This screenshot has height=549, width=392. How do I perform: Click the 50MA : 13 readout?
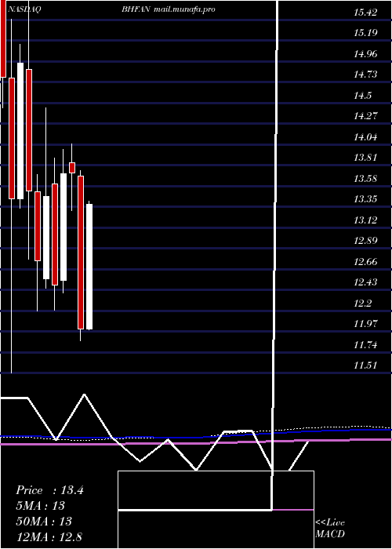coord(44,522)
